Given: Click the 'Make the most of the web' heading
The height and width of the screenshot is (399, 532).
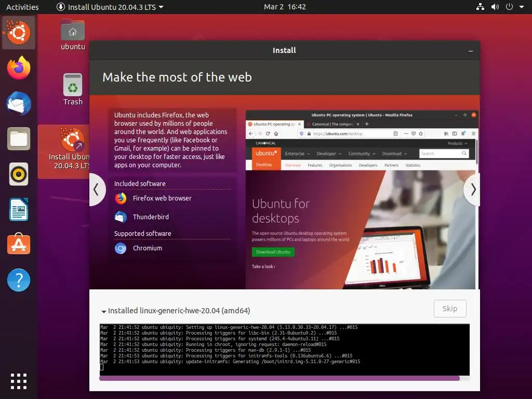Looking at the screenshot, I should click(177, 77).
